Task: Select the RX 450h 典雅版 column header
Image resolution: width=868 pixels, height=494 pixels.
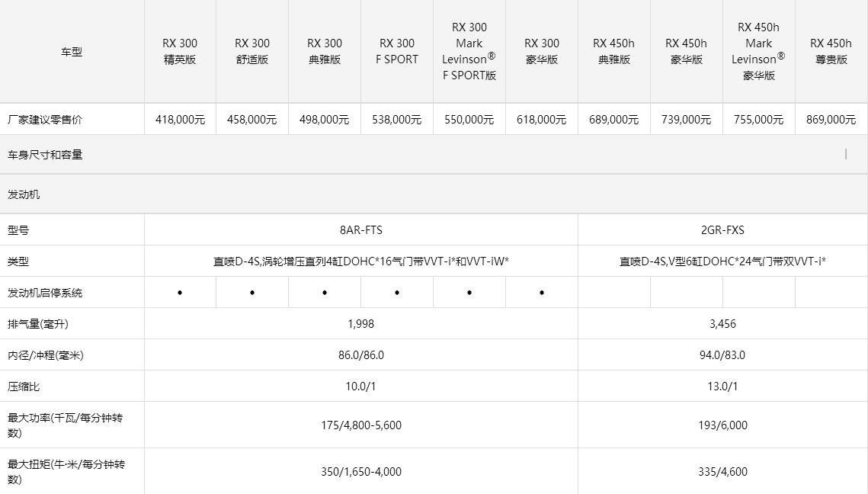Action: click(614, 52)
